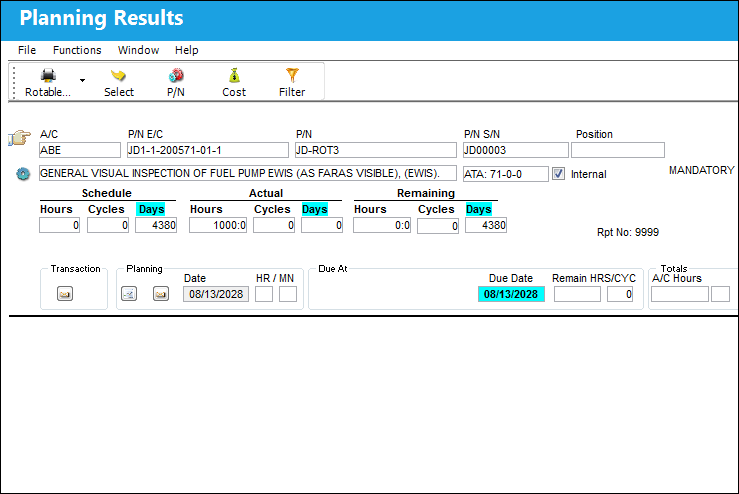Click the Totals A/C Hours field

point(680,294)
